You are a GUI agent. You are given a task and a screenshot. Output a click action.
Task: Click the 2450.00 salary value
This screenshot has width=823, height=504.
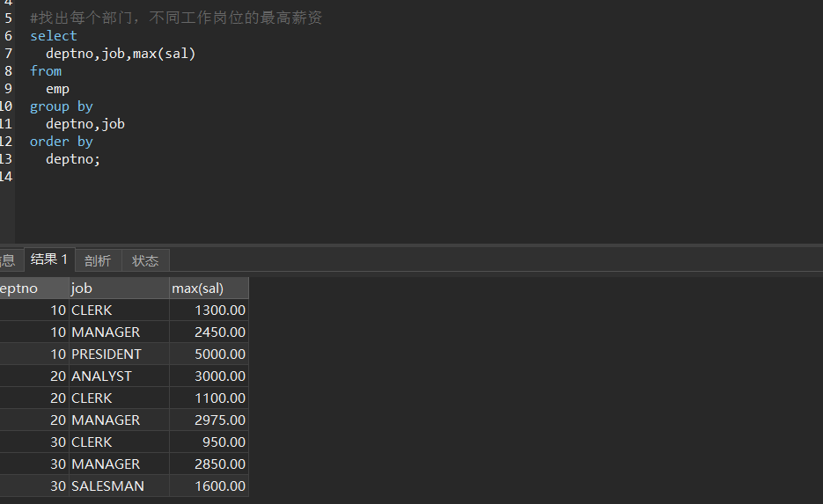(209, 332)
